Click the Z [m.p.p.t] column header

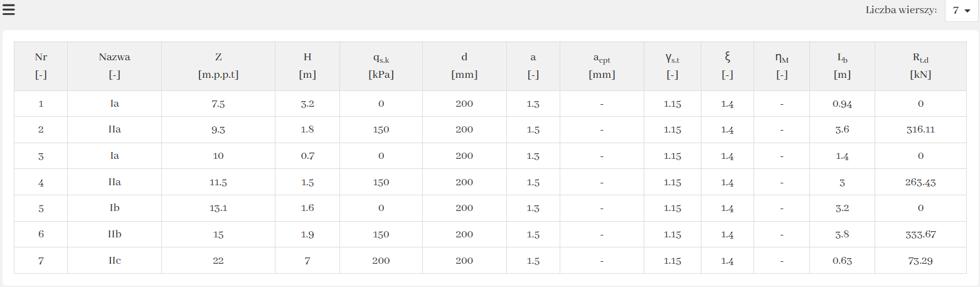(x=218, y=65)
